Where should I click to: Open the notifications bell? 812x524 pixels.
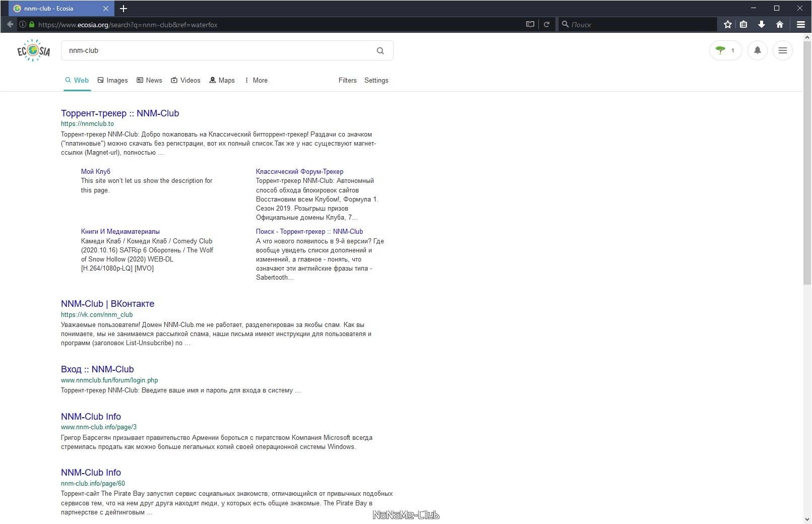[x=757, y=50]
